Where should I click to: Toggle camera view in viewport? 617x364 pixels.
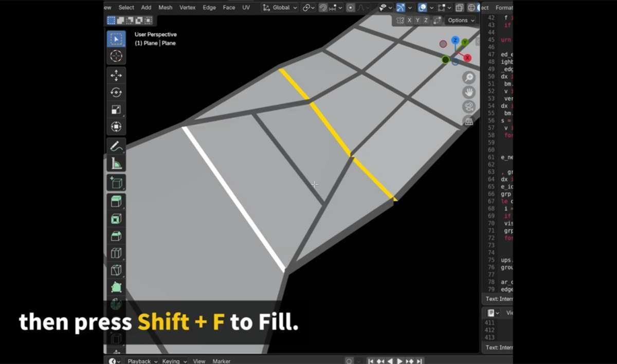pos(468,107)
